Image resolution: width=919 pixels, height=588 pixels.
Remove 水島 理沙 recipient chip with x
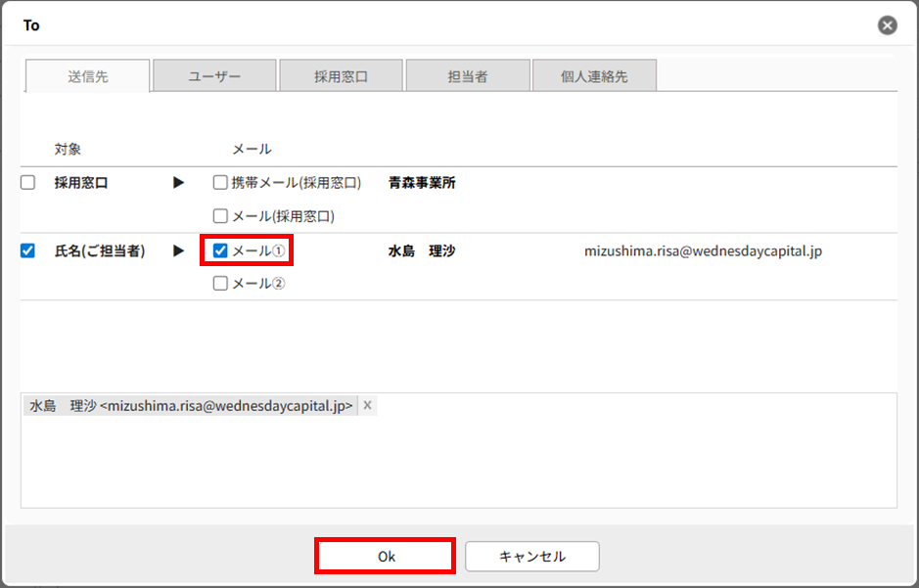[x=367, y=405]
